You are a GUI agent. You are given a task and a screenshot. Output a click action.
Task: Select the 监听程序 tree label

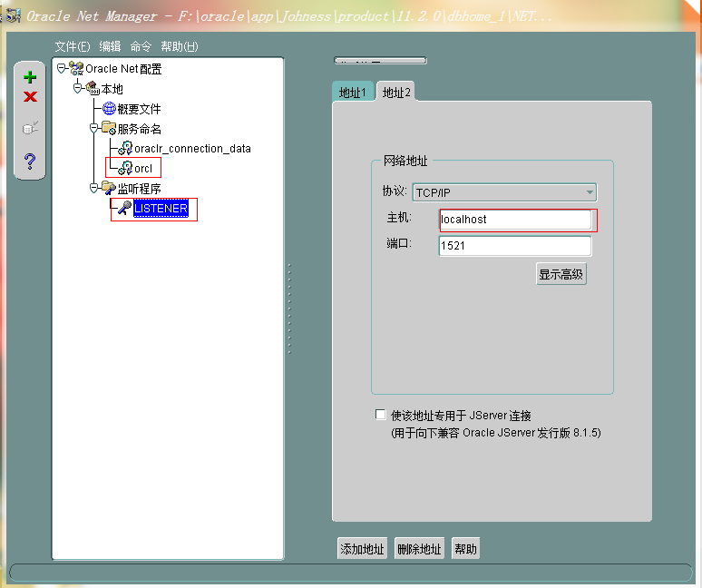pos(140,189)
